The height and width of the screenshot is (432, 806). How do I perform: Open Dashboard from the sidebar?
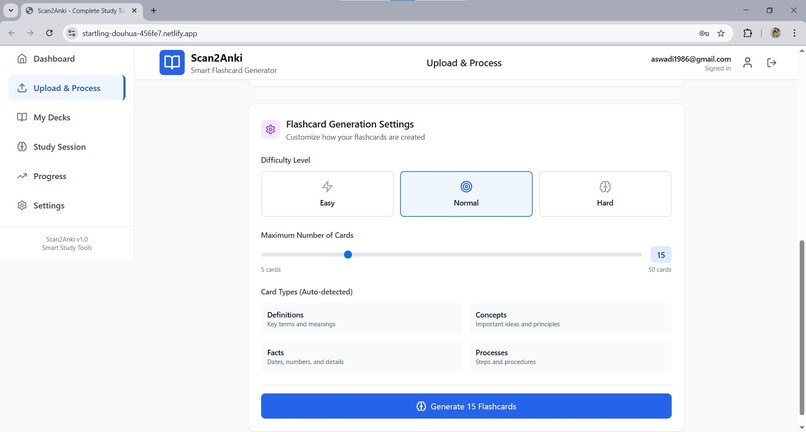(67, 59)
